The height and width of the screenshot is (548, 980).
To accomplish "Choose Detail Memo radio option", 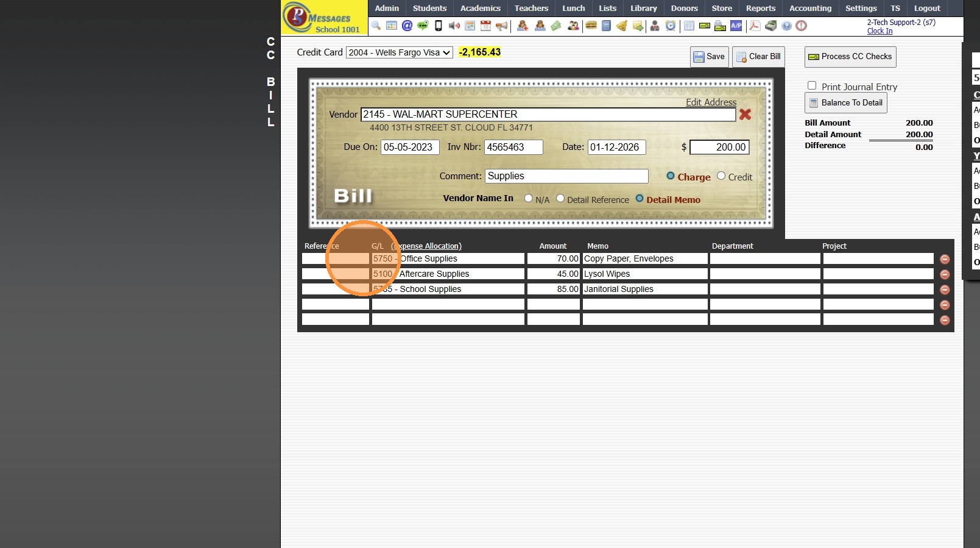I will pyautogui.click(x=640, y=198).
